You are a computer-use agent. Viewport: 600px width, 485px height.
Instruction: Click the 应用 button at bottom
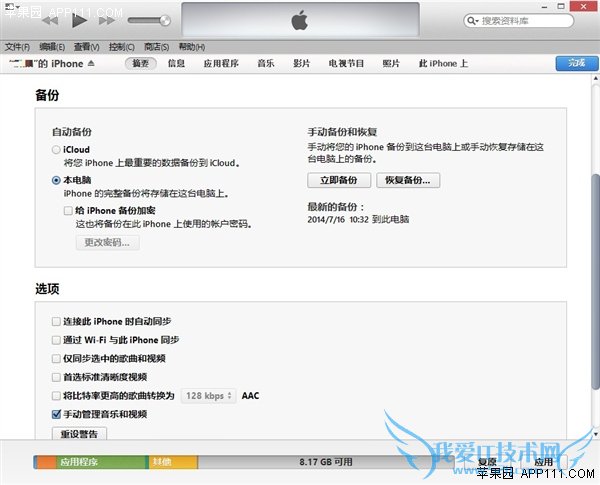pyautogui.click(x=544, y=462)
